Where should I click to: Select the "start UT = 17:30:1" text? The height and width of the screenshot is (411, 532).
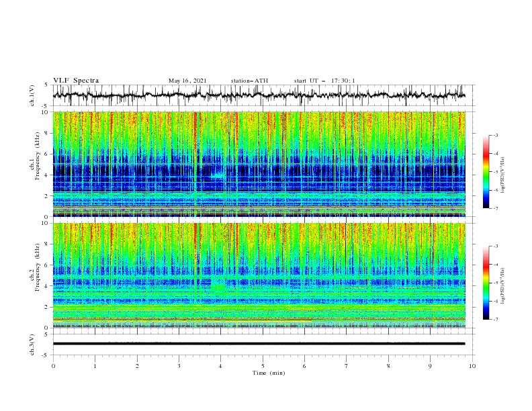coord(324,81)
